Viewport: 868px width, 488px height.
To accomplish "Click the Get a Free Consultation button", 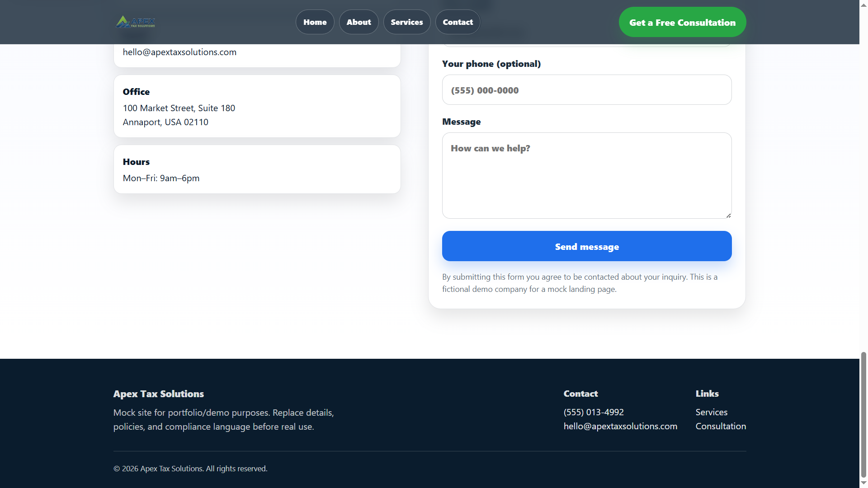I will click(x=682, y=22).
